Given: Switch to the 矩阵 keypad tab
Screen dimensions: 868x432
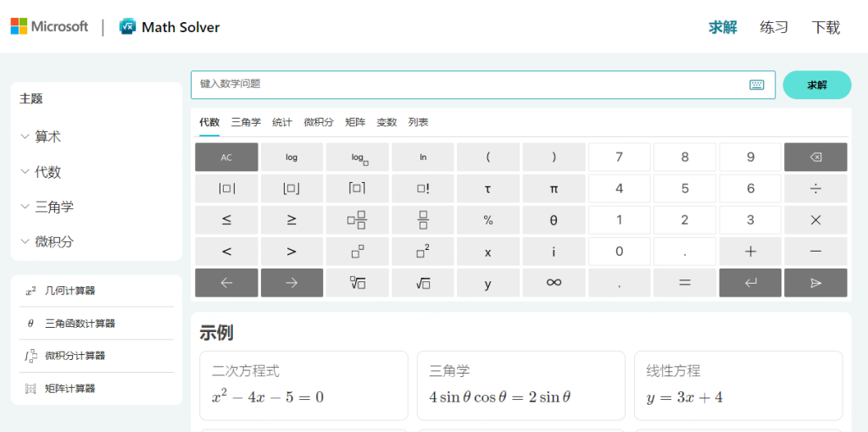Looking at the screenshot, I should coord(355,123).
